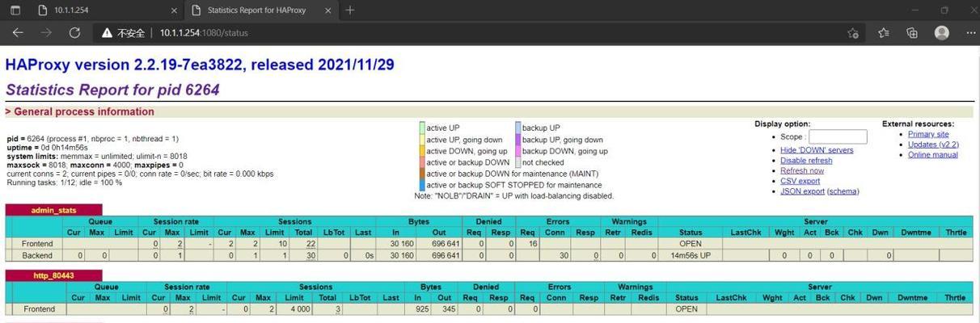Screen dimensions: 980x323
Task: Go forward in browser history
Action: 46,33
